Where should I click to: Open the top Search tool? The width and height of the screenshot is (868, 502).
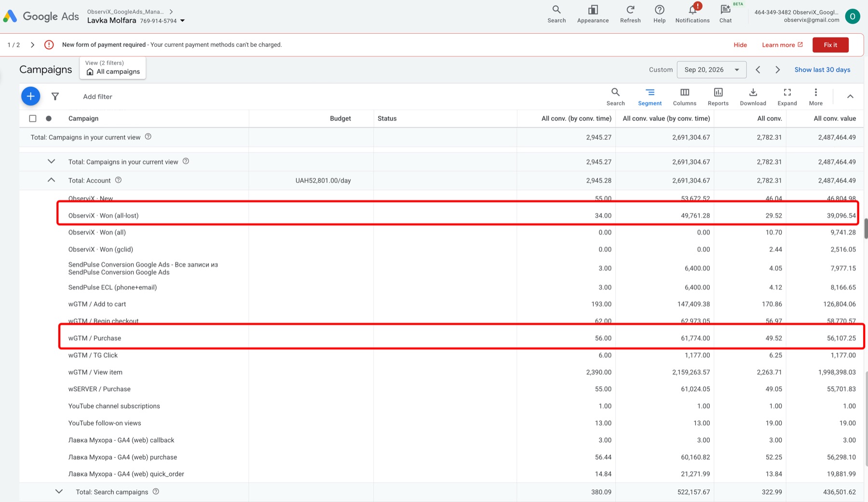(556, 14)
